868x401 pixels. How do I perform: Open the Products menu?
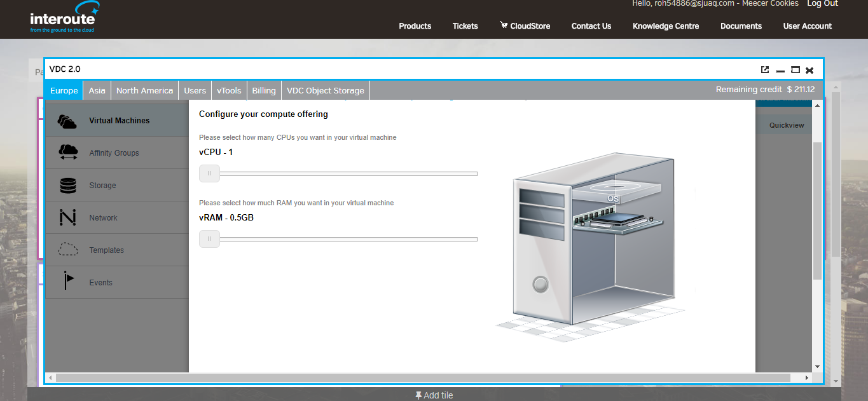[x=415, y=26]
